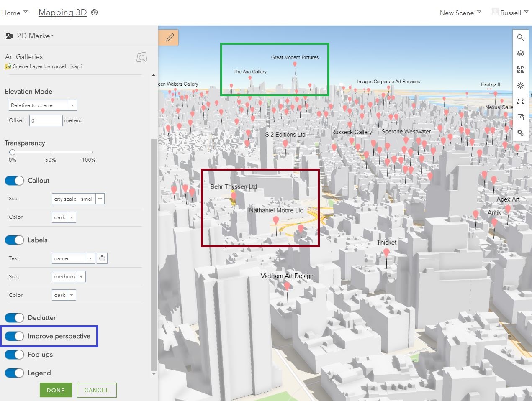Click the Vietnam Art Design marker pin

[287, 286]
